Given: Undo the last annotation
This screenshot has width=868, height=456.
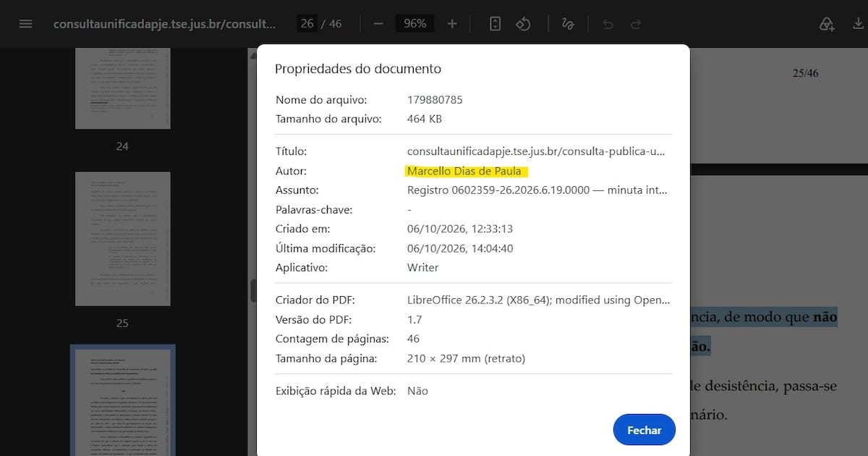Looking at the screenshot, I should tap(608, 24).
